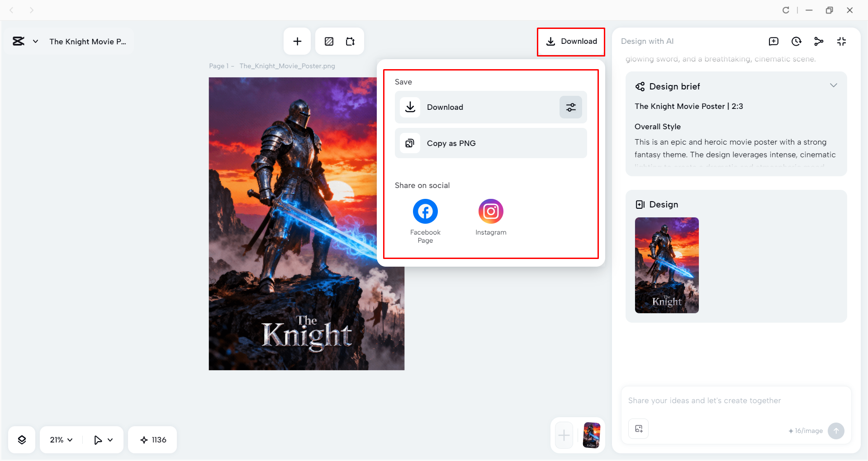Click the Design brief share icon

[x=640, y=86]
